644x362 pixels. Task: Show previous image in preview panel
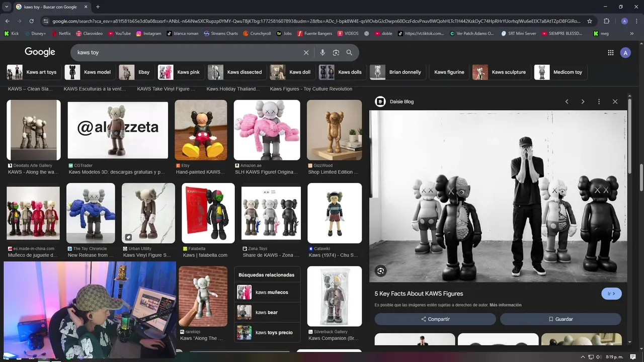coord(567,102)
